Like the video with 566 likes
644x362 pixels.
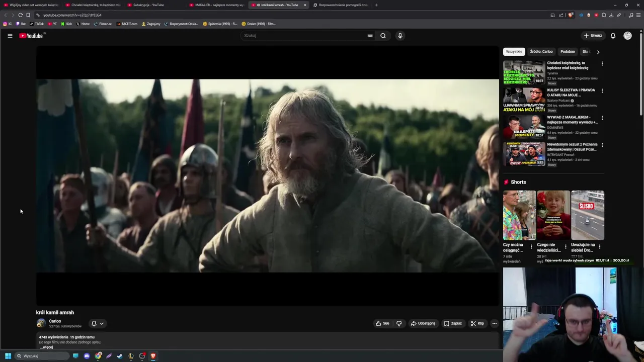pos(382,323)
